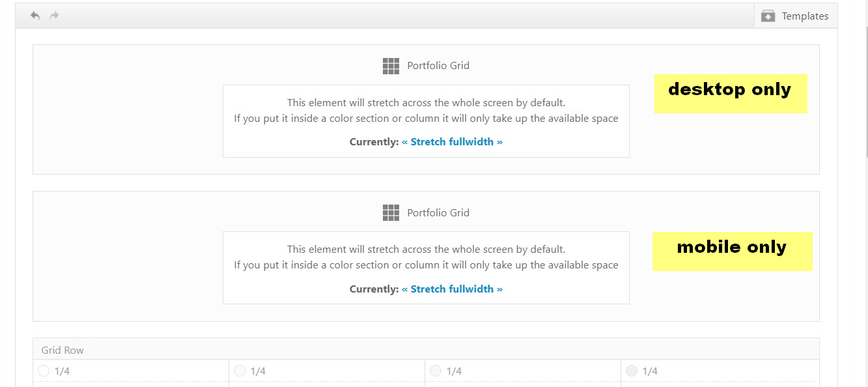
Task: Click the Templates box icon
Action: 768,16
